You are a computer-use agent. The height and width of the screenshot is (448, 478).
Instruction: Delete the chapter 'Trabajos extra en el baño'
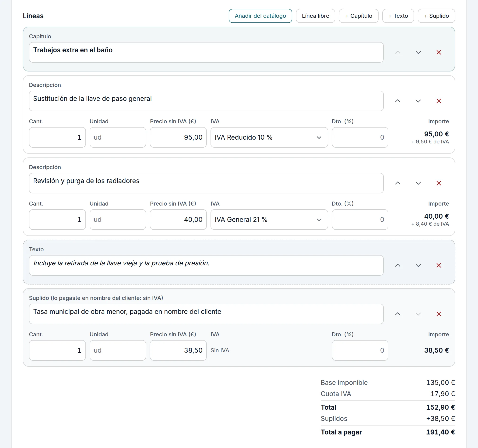(x=439, y=53)
